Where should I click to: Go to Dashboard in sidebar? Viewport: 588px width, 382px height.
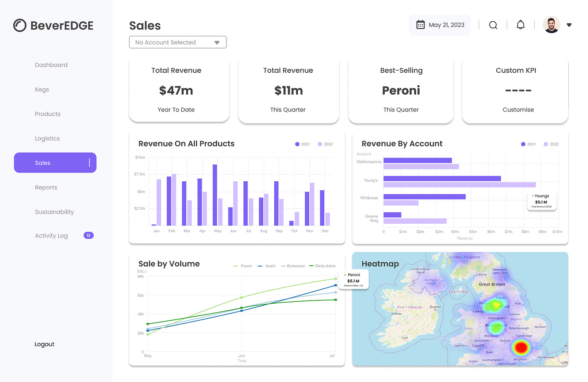pos(51,65)
